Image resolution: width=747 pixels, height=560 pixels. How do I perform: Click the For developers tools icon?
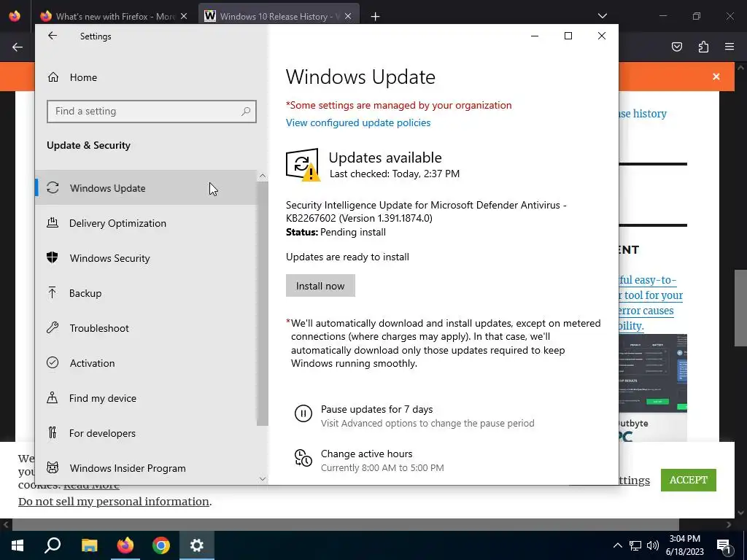coord(53,433)
